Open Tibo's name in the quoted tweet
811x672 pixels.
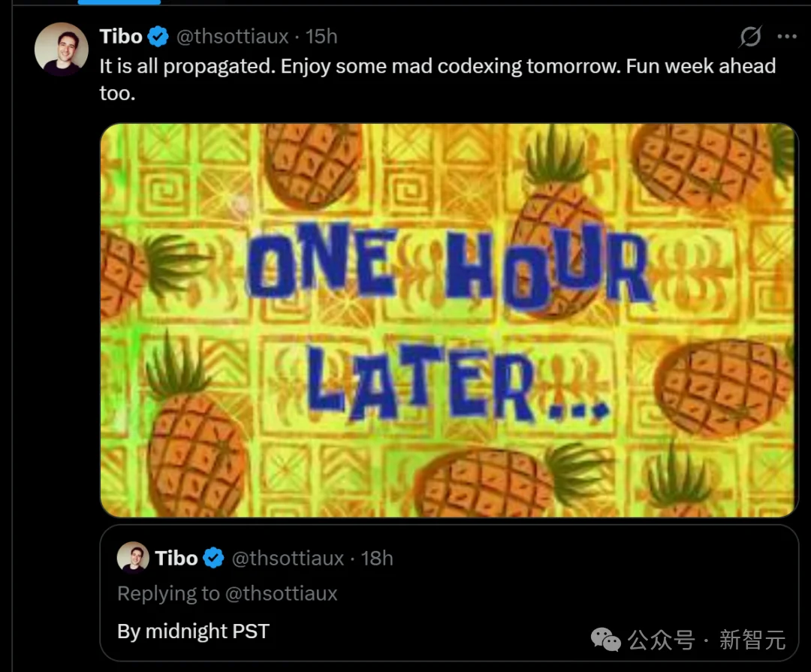coord(176,558)
